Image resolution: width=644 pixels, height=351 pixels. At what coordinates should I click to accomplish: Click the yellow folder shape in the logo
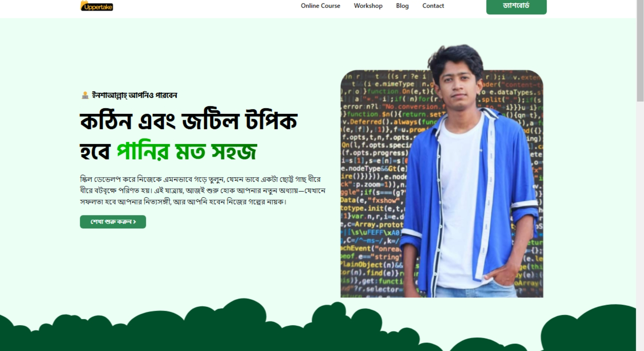click(83, 4)
